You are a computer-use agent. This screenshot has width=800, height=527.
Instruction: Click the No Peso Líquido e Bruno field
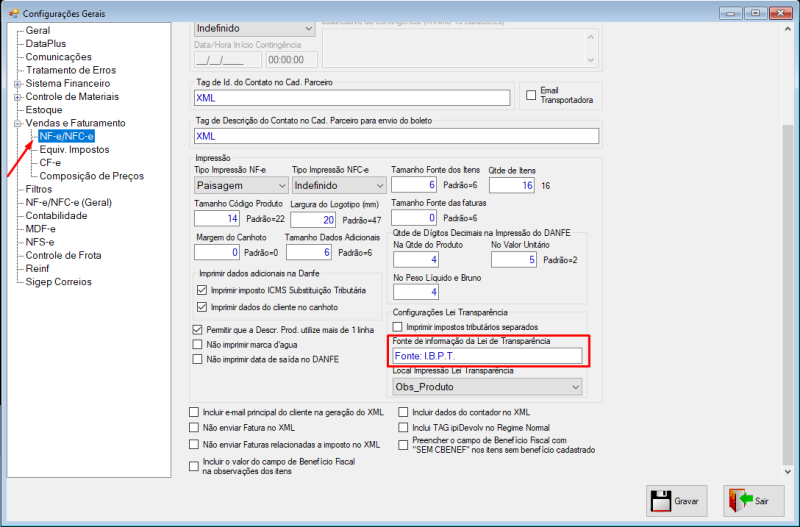[416, 292]
